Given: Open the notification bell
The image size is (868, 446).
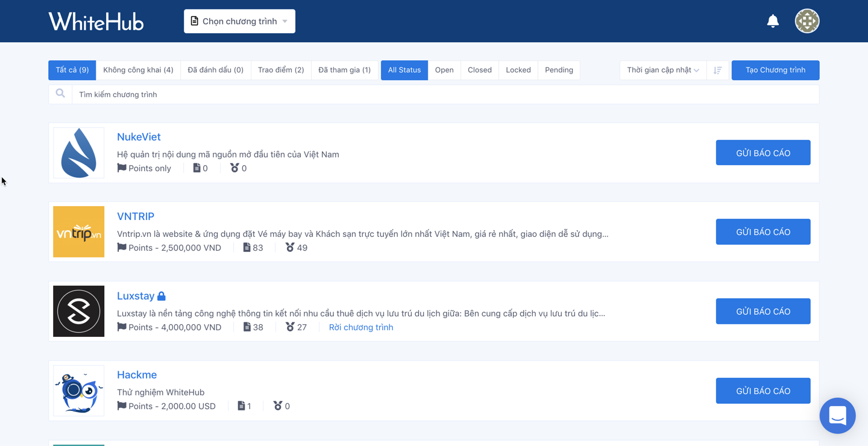Looking at the screenshot, I should (x=773, y=20).
